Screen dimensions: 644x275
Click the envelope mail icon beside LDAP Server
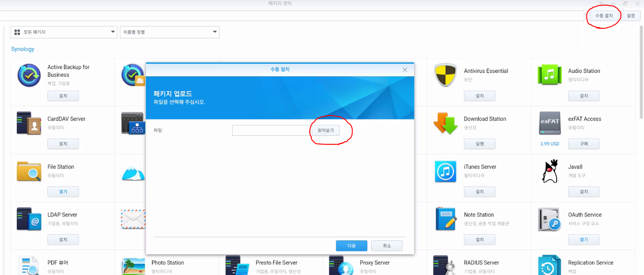click(133, 219)
